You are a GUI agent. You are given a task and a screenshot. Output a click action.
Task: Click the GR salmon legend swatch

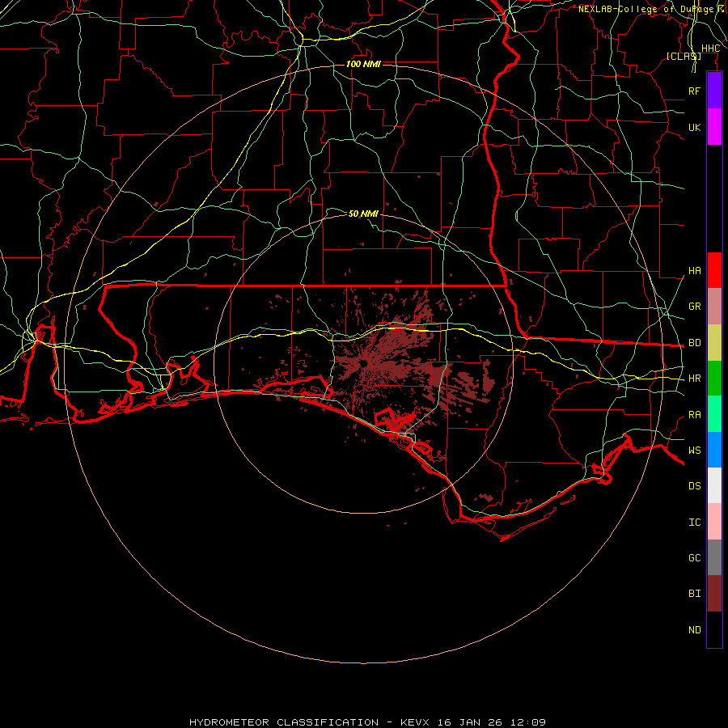pyautogui.click(x=714, y=306)
